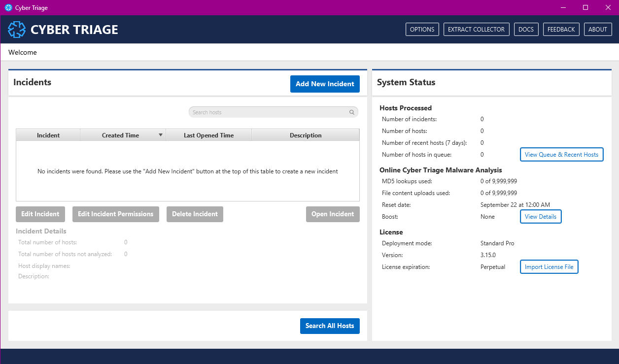
Task: Click the 'Standard Pro' deployment value
Action: (x=497, y=243)
